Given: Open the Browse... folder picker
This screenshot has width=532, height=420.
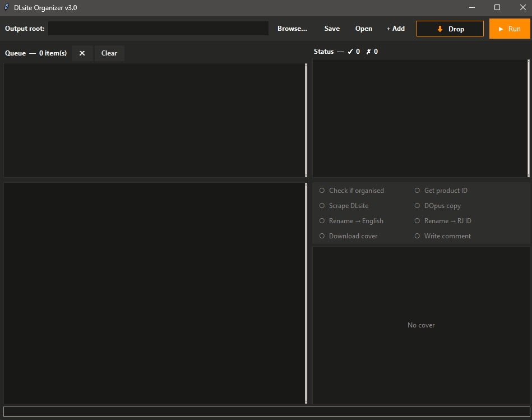Looking at the screenshot, I should pos(292,29).
